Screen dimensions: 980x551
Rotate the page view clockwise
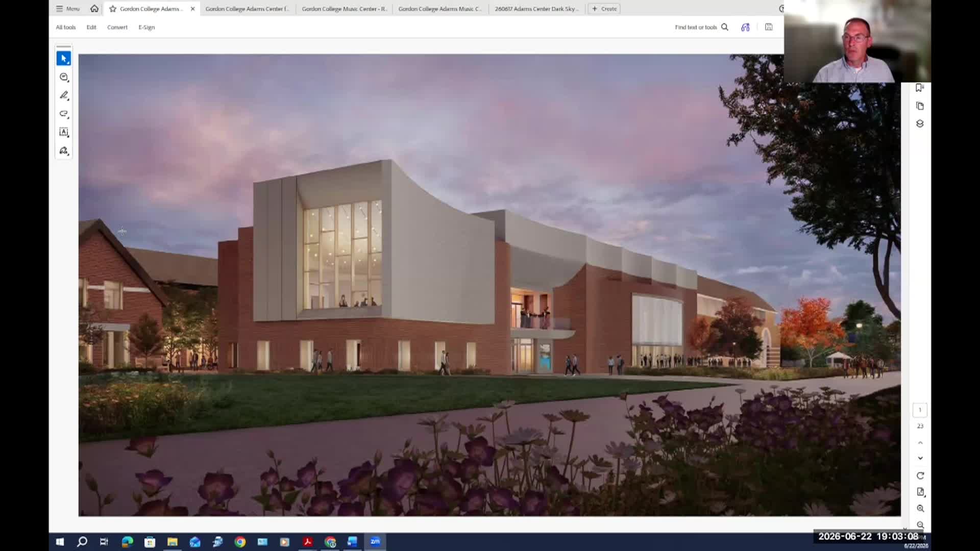tap(920, 475)
